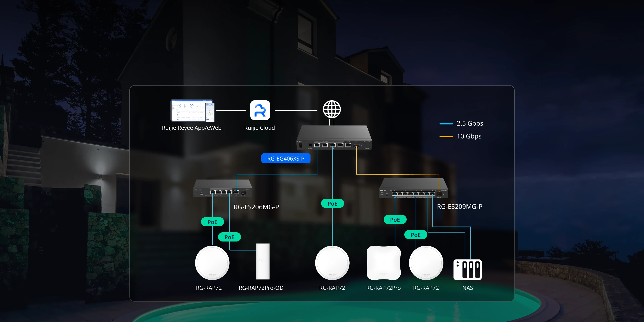This screenshot has height=322, width=644.
Task: Click the orange 10 Gbps legend line
Action: coord(446,136)
